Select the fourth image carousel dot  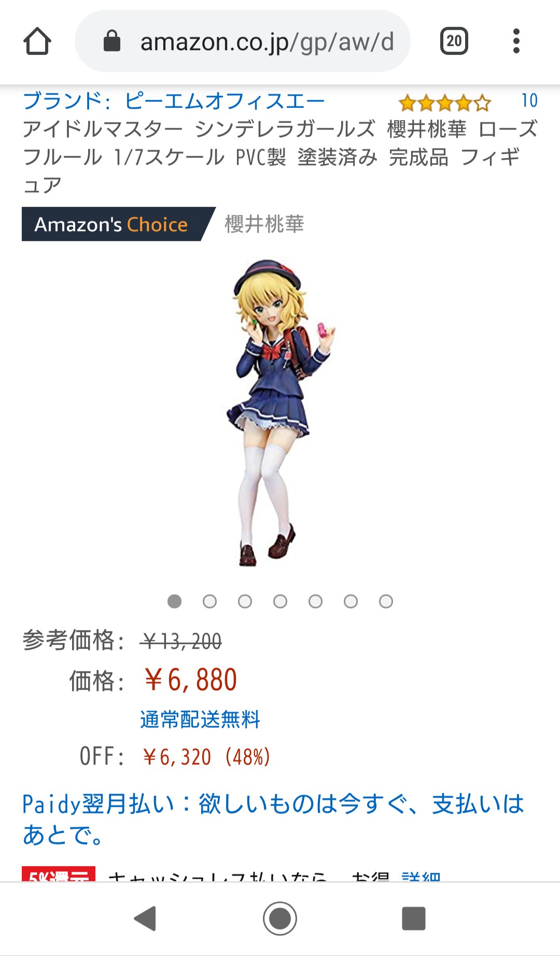(281, 601)
